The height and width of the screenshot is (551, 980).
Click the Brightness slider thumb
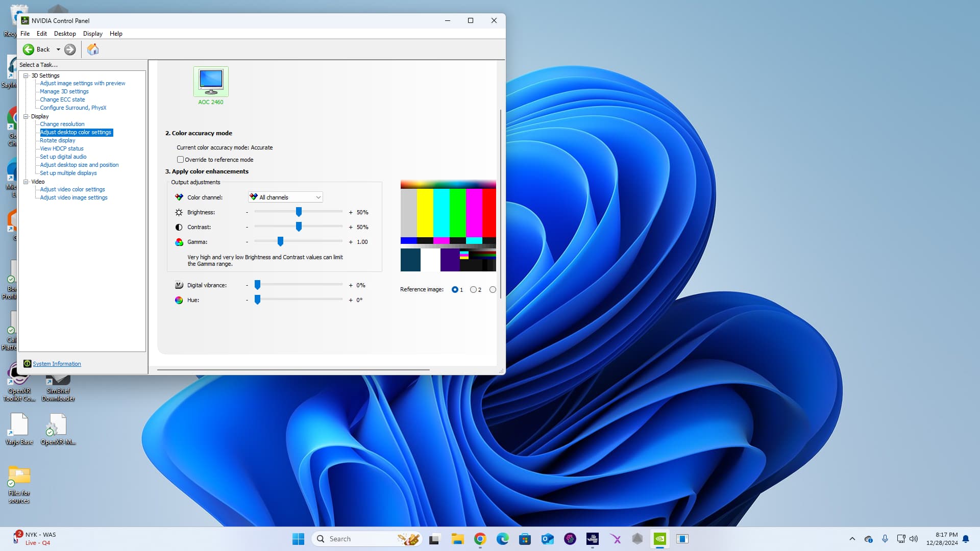click(x=299, y=212)
